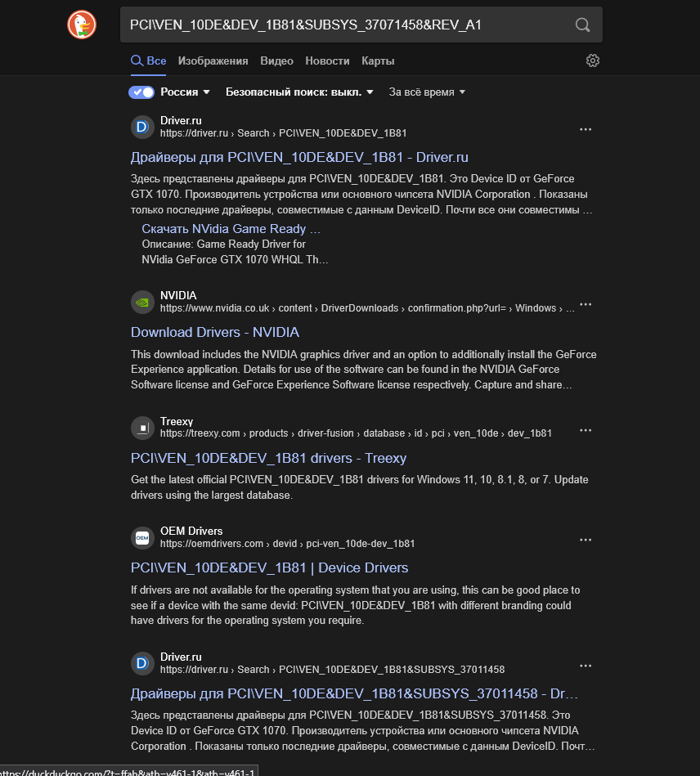Open the Безопасный поиск dropdown
This screenshot has height=776, width=700.
point(299,92)
